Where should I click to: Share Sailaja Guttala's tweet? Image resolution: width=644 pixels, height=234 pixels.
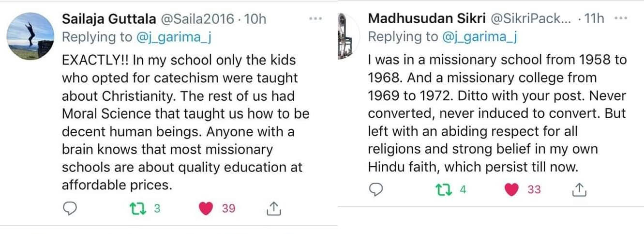click(273, 208)
